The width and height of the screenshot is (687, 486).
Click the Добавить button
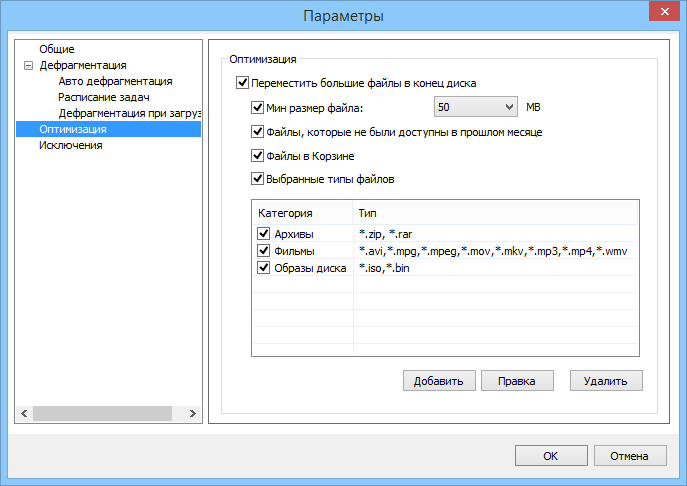[x=439, y=381]
